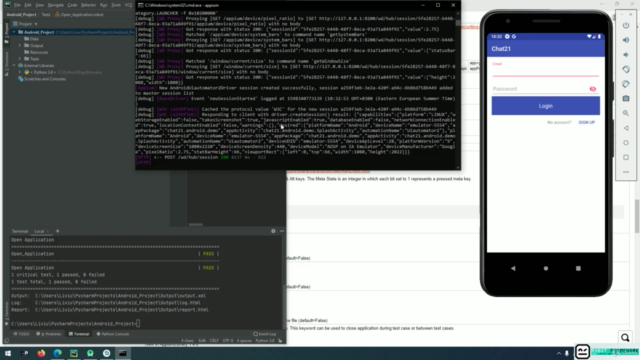640x360 pixels.
Task: Click emulator toolbar Back triangle icon
Action: tap(626, 128)
